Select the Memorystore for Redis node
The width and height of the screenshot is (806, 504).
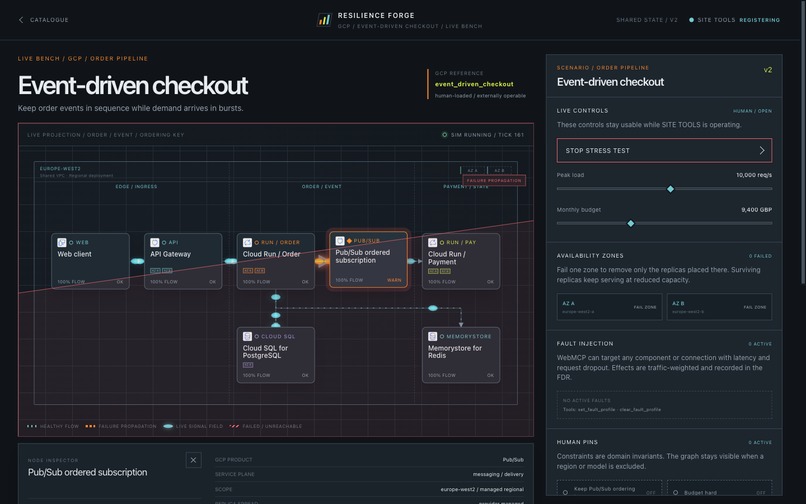tap(461, 355)
